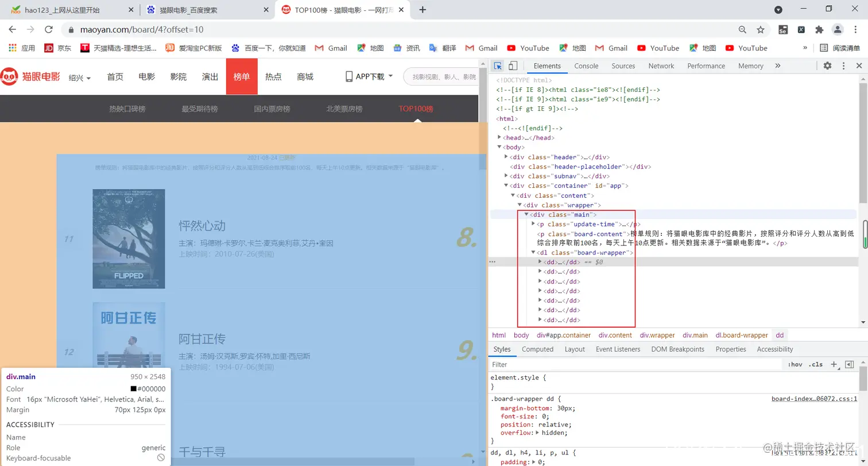Open the board-index css source link
868x466 pixels.
pyautogui.click(x=814, y=399)
